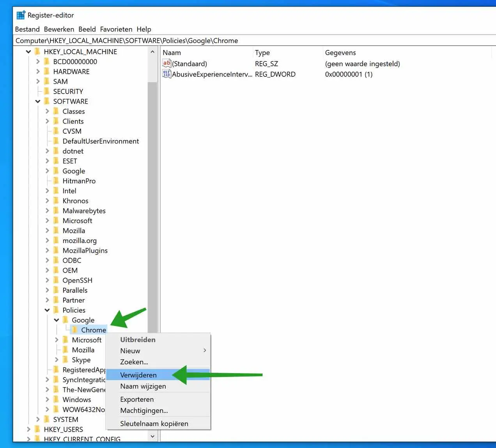Open the Beeld menu
Image resolution: width=496 pixels, height=448 pixels.
point(87,29)
